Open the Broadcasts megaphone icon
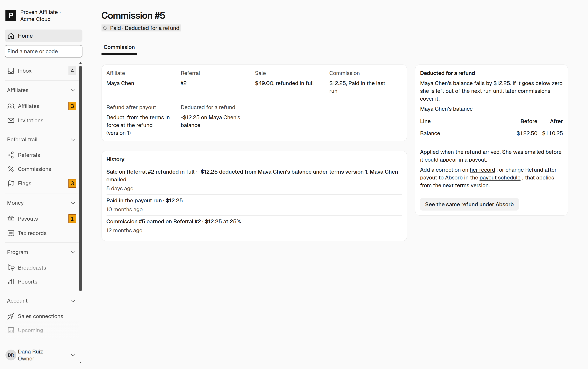The height and width of the screenshot is (369, 588). click(11, 268)
